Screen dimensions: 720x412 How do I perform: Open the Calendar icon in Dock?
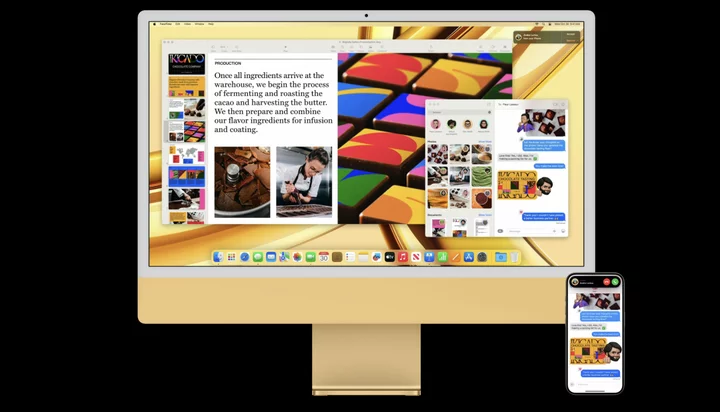click(x=323, y=257)
